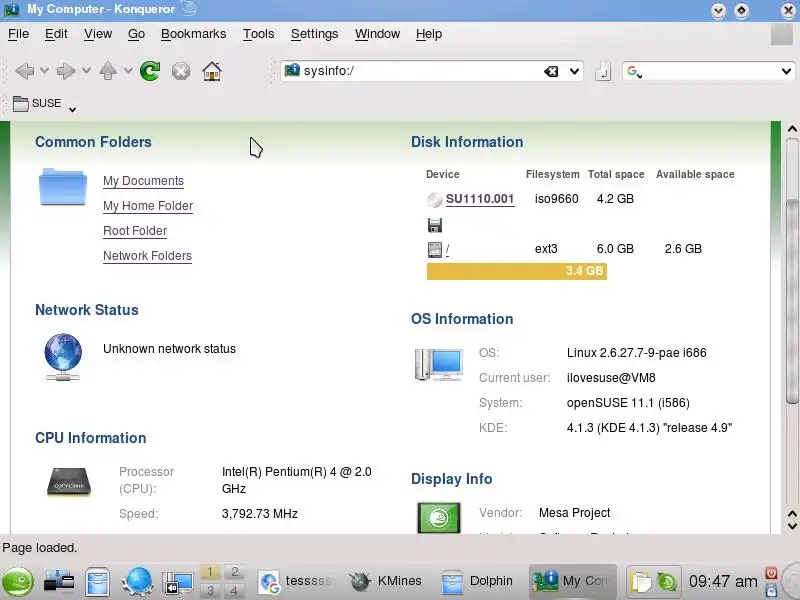Viewport: 800px width, 600px height.
Task: Expand the Forward history dropdown arrow
Action: [x=86, y=70]
